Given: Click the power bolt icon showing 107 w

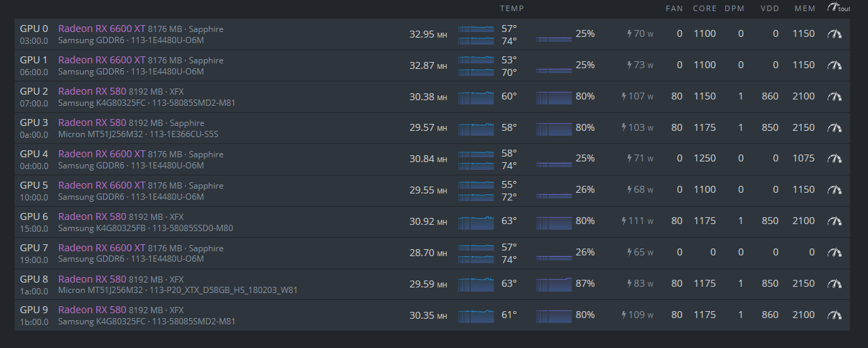Looking at the screenshot, I should (x=624, y=97).
